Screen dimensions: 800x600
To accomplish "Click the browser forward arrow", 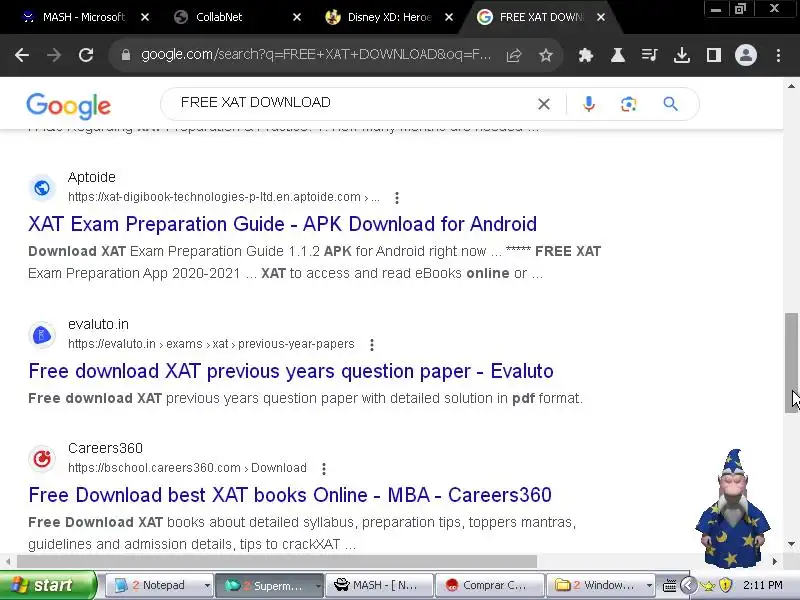I will [x=54, y=55].
